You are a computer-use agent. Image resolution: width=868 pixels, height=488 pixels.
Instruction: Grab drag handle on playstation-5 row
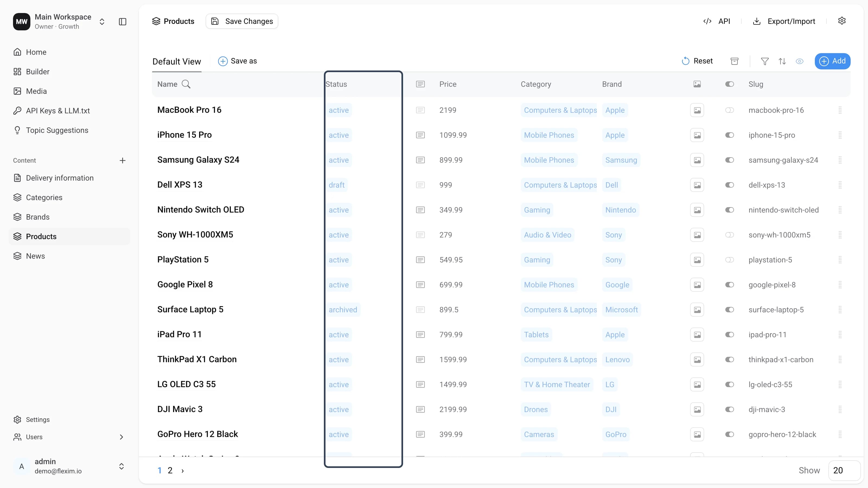(x=840, y=260)
